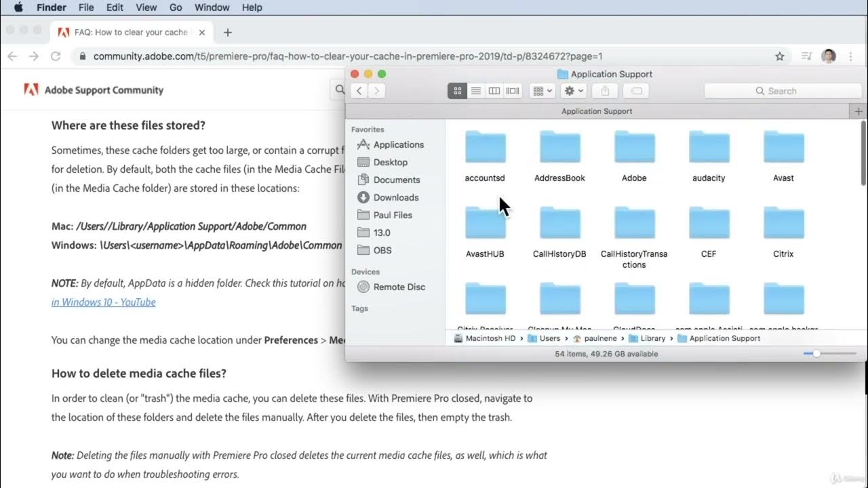Viewport: 868px width, 488px height.
Task: Open Paul Files in sidebar
Action: (x=384, y=215)
